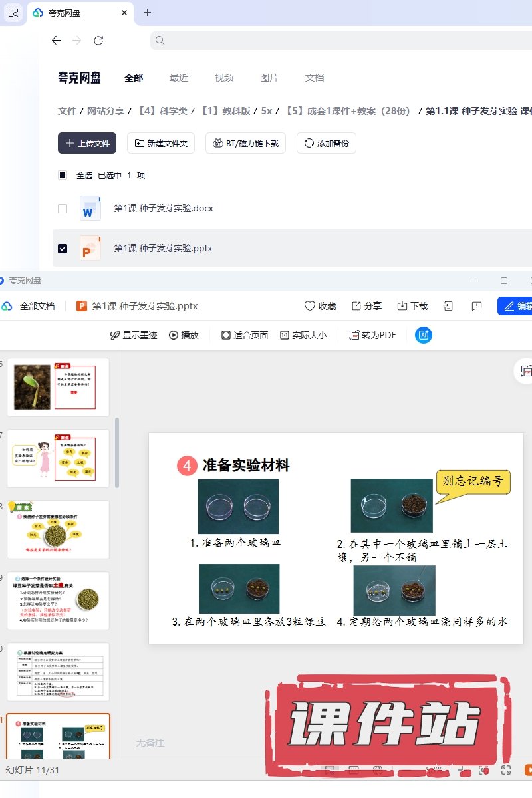
Task: Click the 收藏 heart icon
Action: coord(309,306)
